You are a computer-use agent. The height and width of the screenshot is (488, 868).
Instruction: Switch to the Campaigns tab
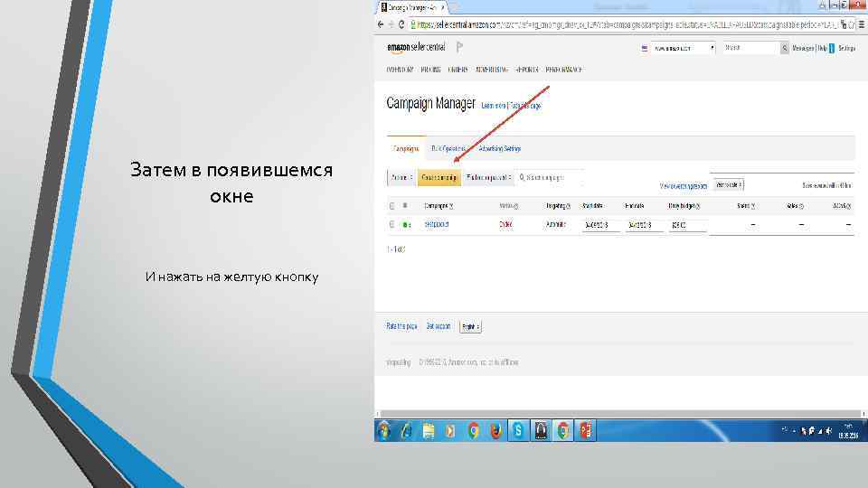tap(406, 149)
